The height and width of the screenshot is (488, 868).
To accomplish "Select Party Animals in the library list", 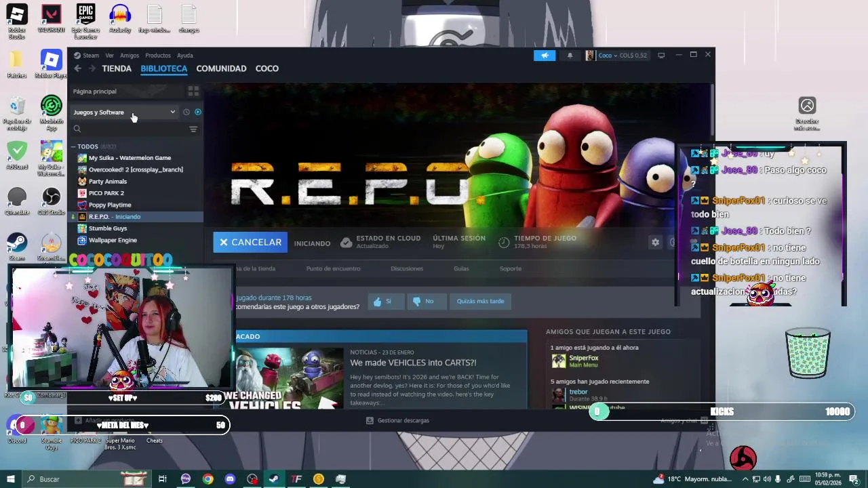I will point(135,182).
